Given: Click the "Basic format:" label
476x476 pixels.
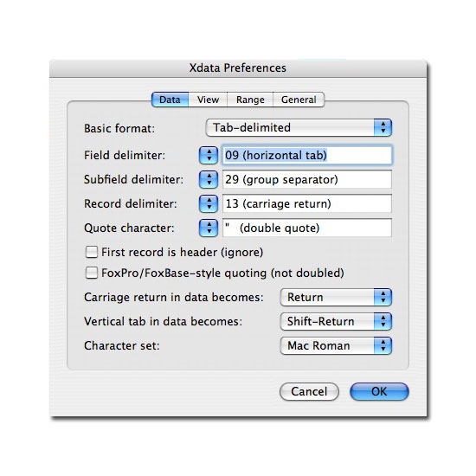Looking at the screenshot, I should tap(119, 128).
